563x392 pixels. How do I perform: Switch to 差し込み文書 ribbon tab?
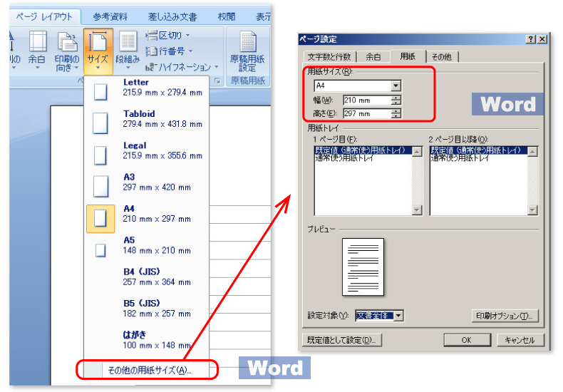[172, 17]
